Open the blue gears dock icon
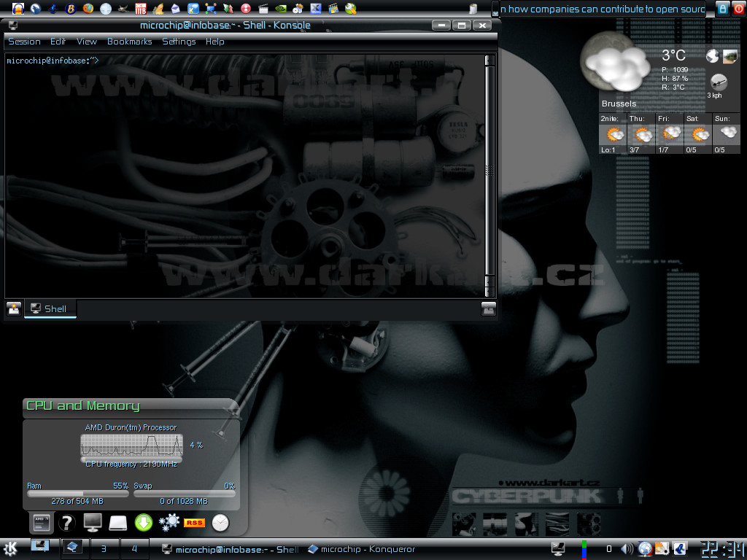747x560 pixels. coord(169,522)
